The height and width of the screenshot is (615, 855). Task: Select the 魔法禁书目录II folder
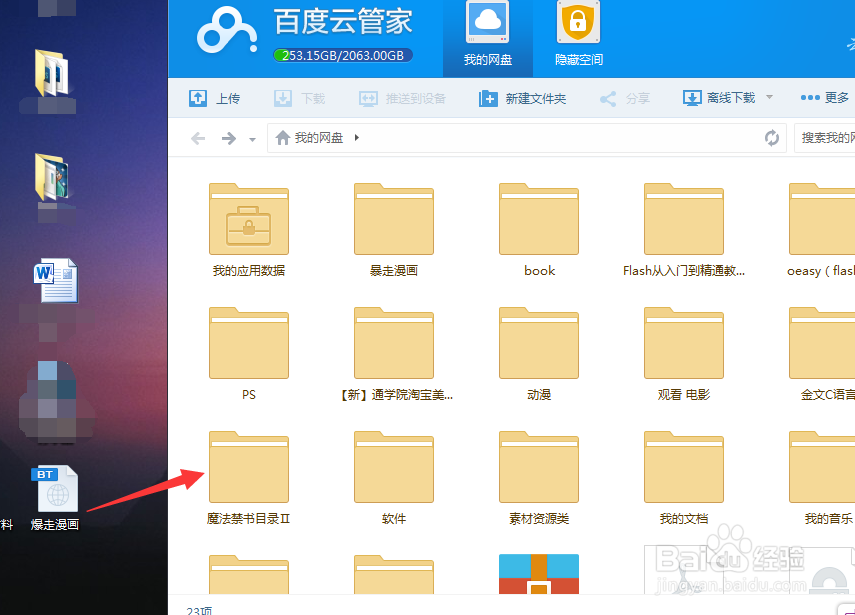tap(249, 467)
